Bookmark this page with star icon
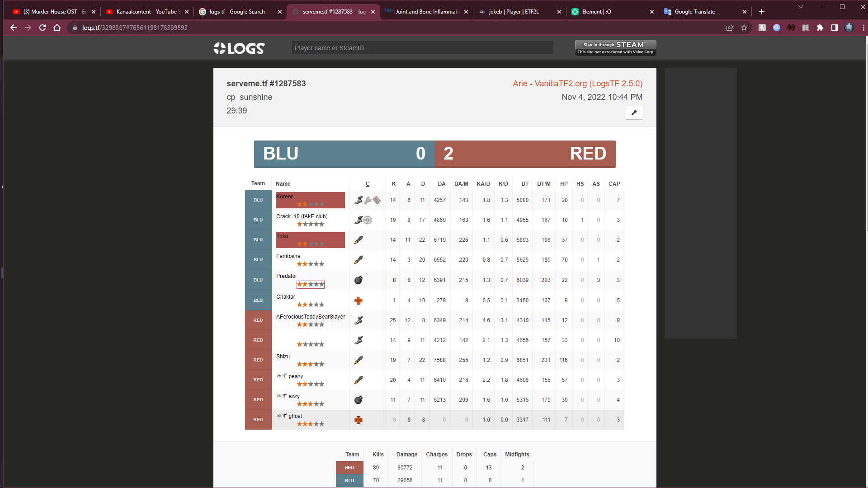Image resolution: width=868 pixels, height=488 pixels. click(x=744, y=28)
